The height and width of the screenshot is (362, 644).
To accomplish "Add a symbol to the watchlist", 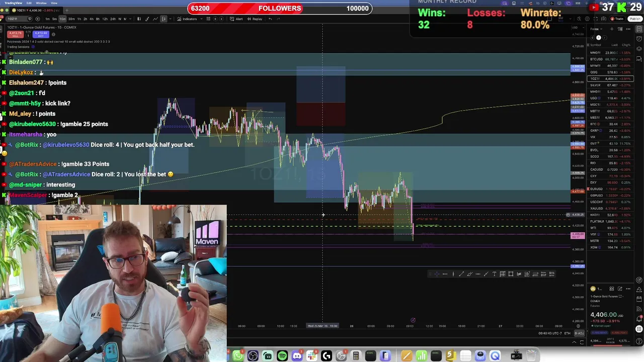I will [612, 29].
